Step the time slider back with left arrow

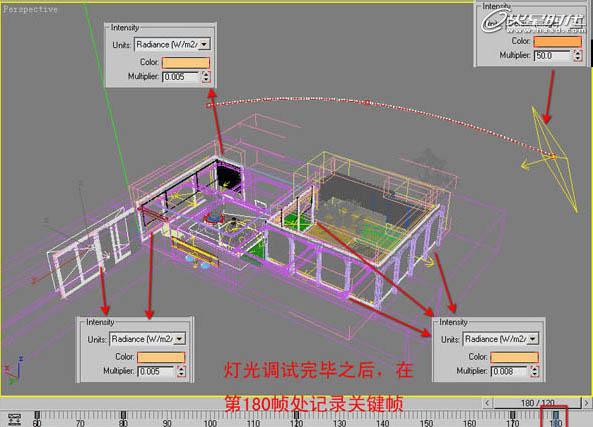[x=487, y=403]
